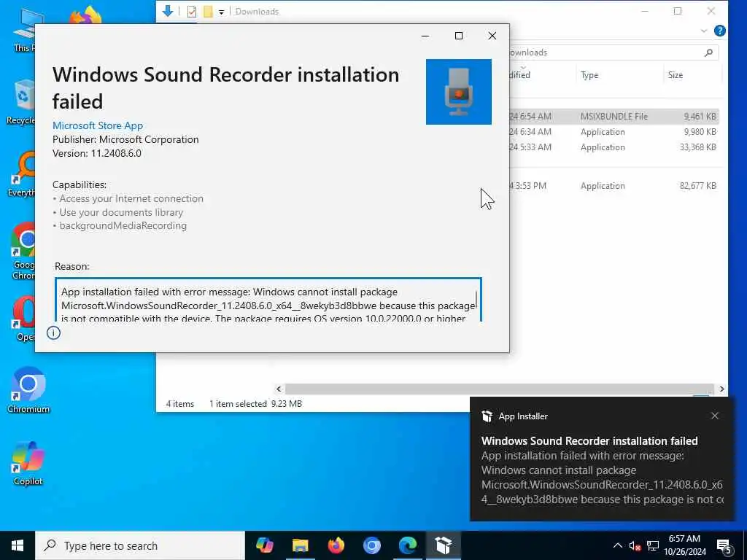This screenshot has height=560, width=747.
Task: Dismiss the App Installer notification
Action: (715, 416)
